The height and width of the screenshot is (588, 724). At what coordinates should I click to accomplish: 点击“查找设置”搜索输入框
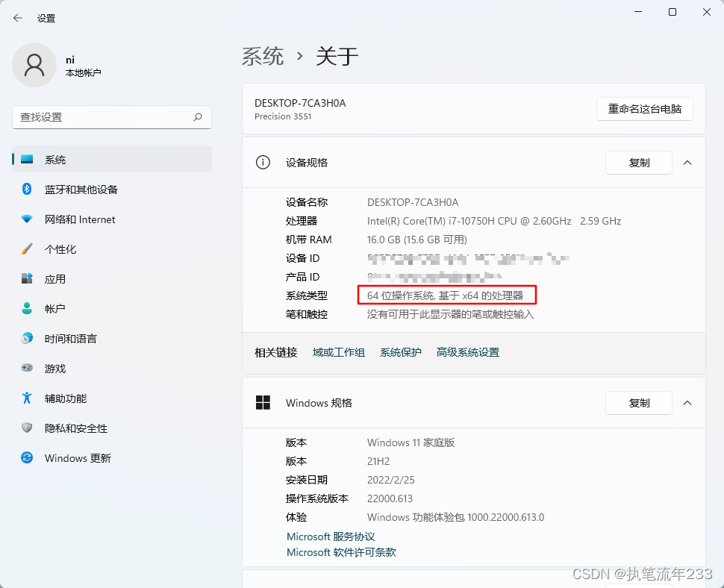pos(111,117)
